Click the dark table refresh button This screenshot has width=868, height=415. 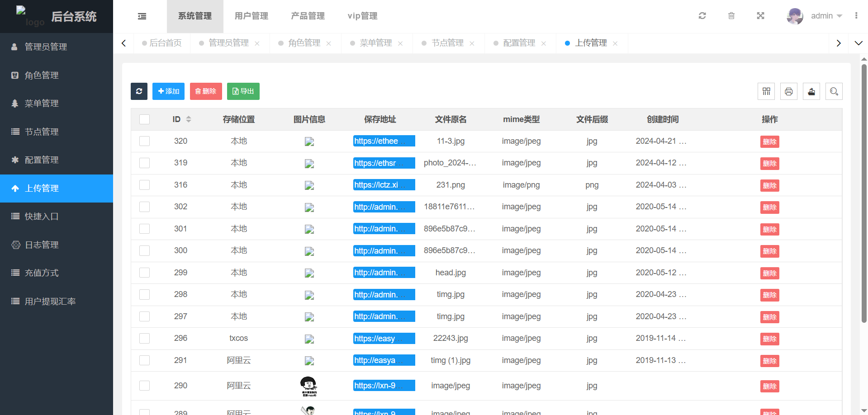pyautogui.click(x=139, y=91)
